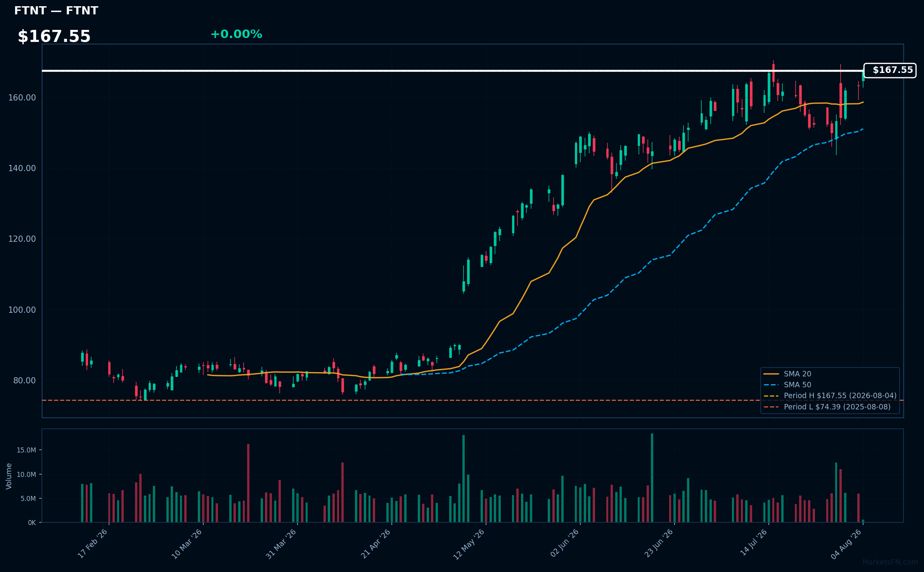Click the 140.00 price axis label
The image size is (924, 572).
coord(22,168)
